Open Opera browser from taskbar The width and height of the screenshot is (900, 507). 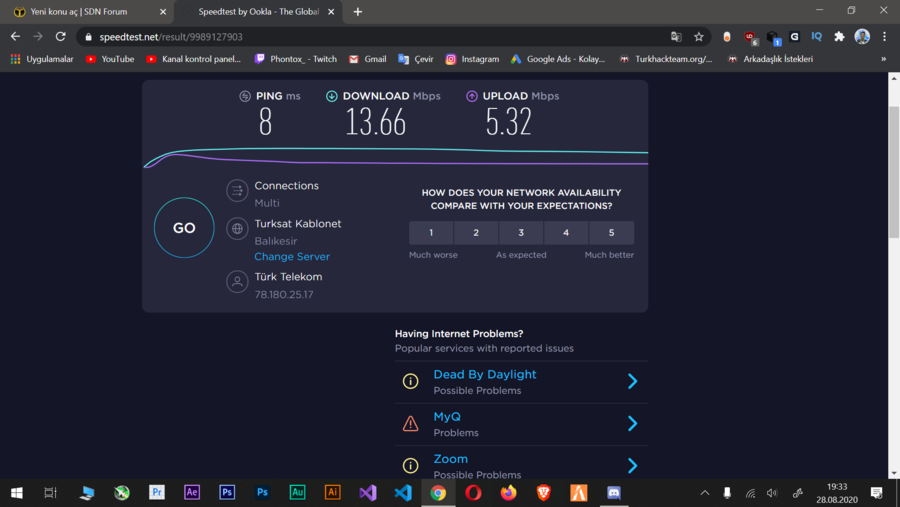tap(473, 493)
